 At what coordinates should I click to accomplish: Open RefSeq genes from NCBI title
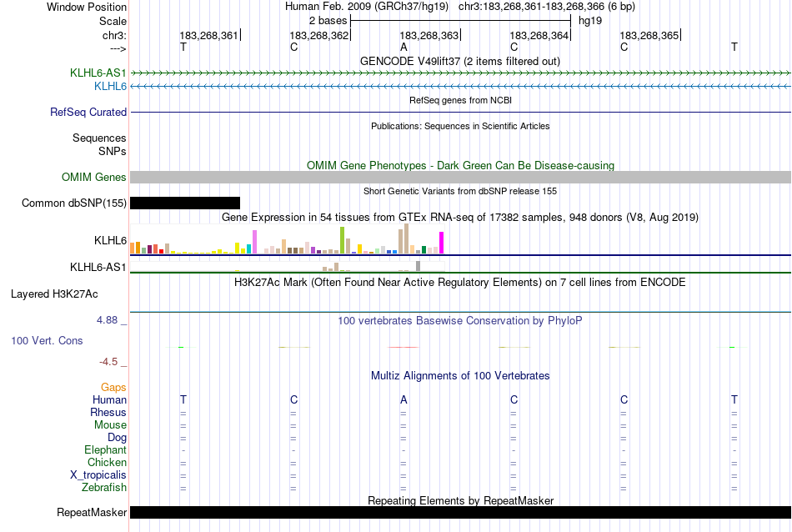(x=460, y=100)
